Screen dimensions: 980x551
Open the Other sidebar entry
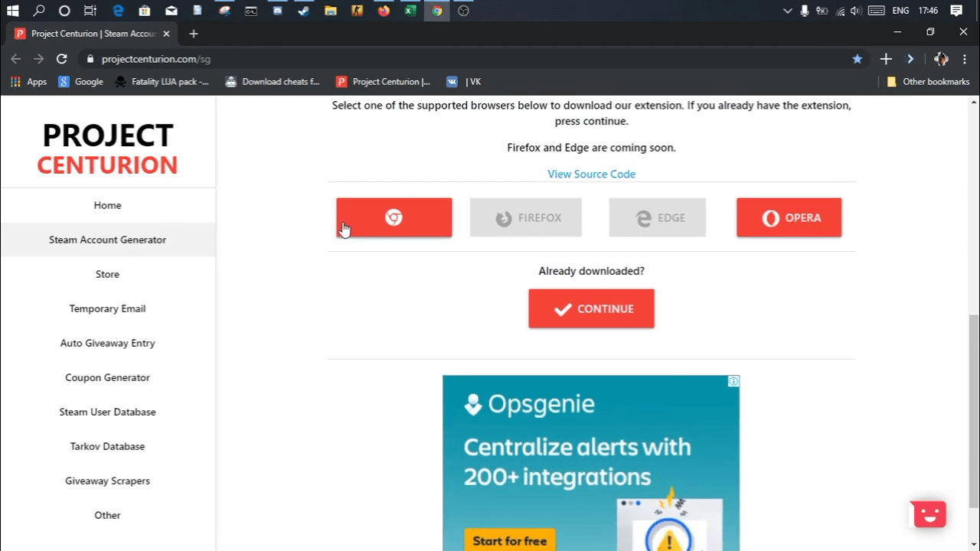coord(107,515)
